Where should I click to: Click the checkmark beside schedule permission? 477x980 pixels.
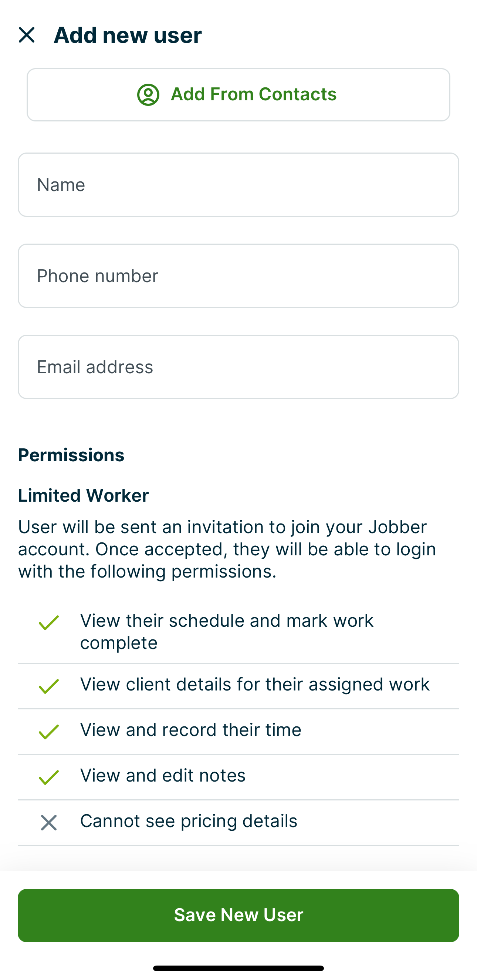49,623
